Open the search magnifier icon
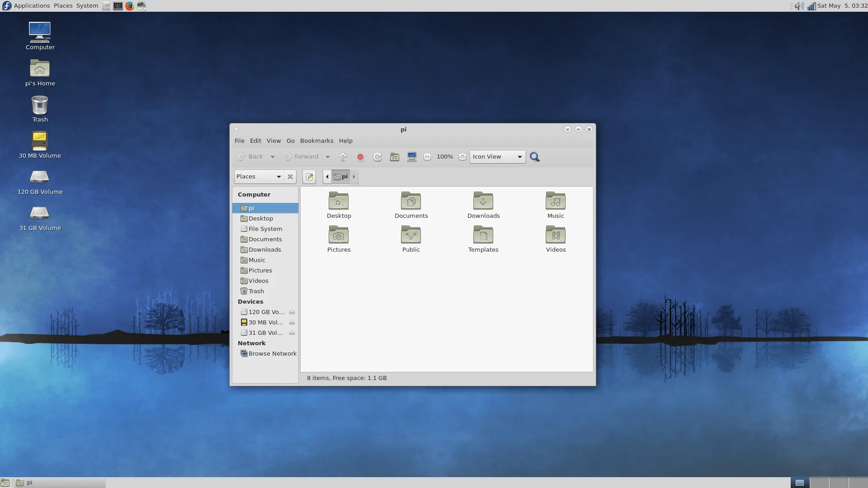The image size is (868, 488). [x=534, y=157]
